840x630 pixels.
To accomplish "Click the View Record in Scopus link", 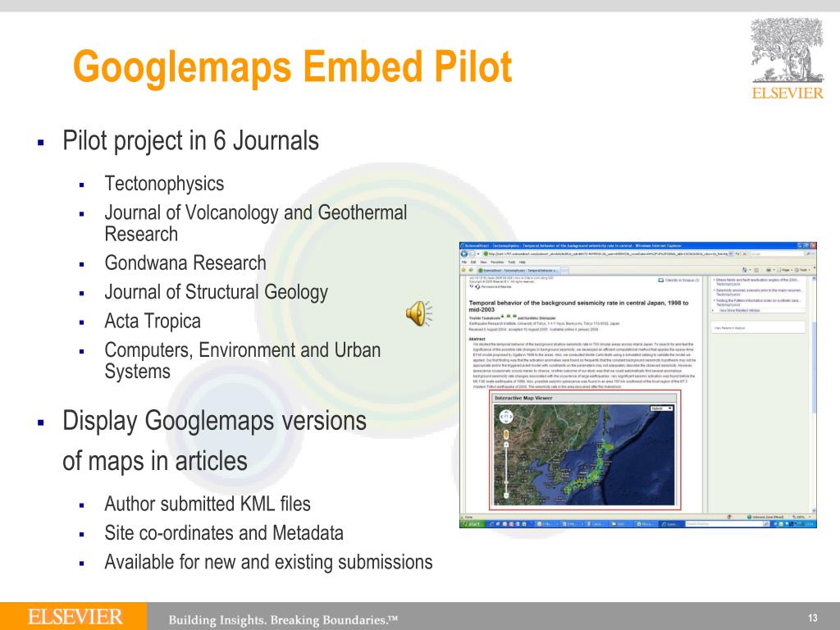I will click(729, 328).
